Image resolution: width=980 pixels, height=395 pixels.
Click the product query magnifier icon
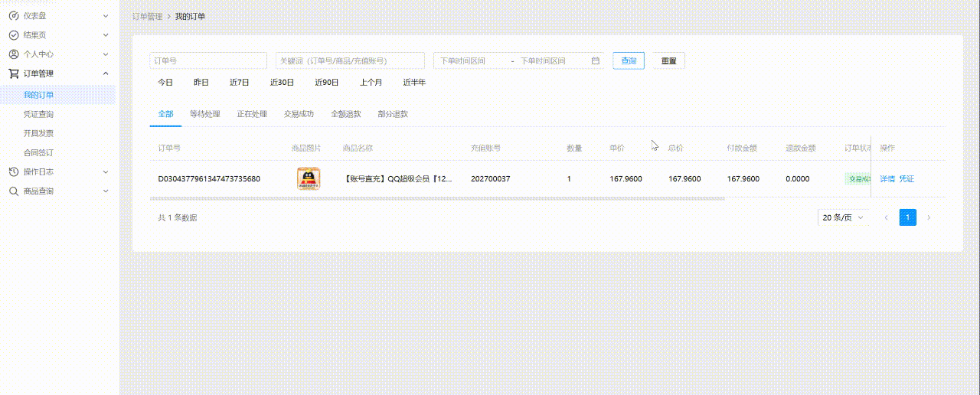pos(13,191)
